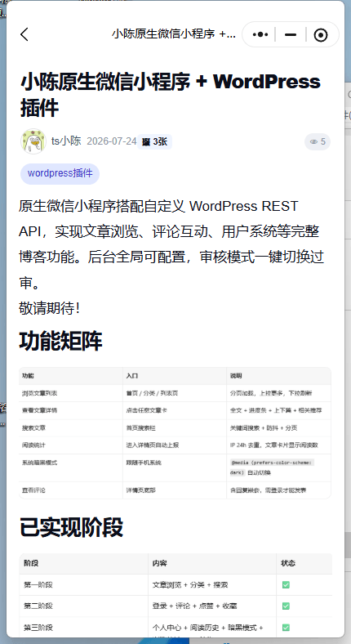
Task: Click 阶段 column header
Action: [31, 563]
